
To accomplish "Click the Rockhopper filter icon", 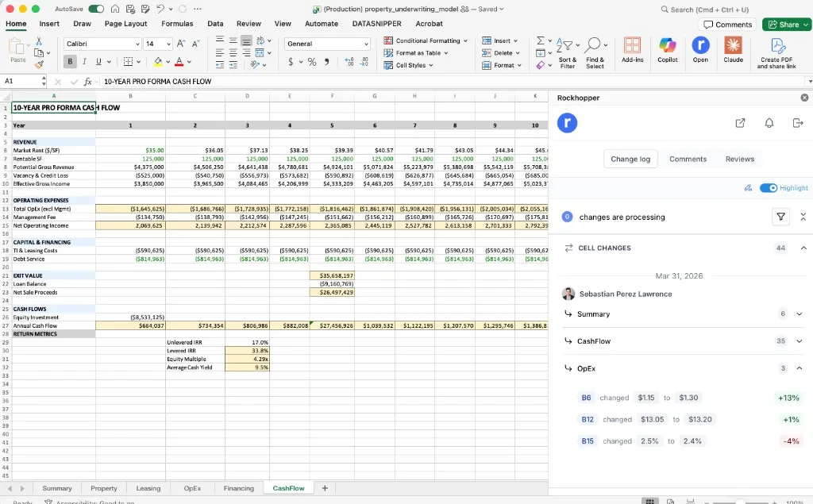I will tap(780, 216).
